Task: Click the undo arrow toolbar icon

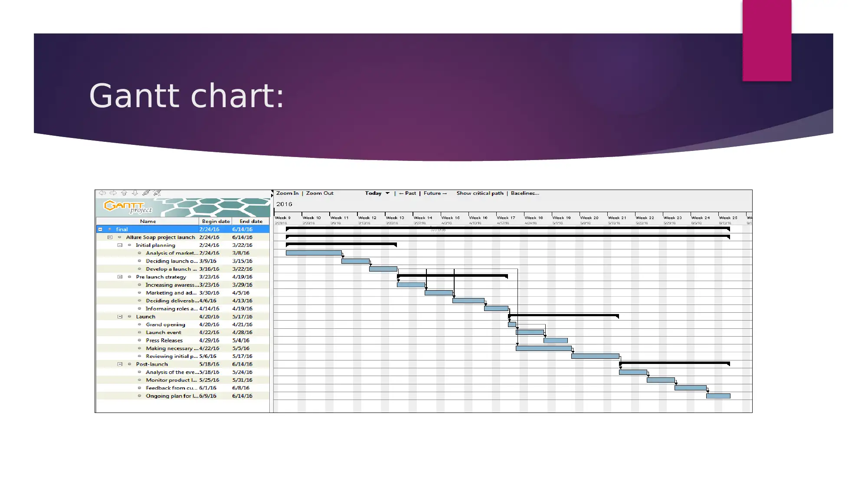Action: 102,193
